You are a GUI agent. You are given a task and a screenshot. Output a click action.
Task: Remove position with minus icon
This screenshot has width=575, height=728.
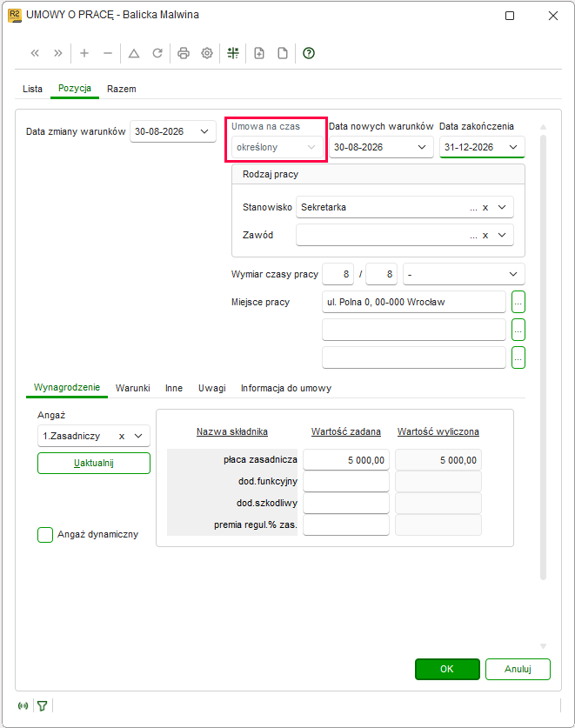pyautogui.click(x=108, y=53)
